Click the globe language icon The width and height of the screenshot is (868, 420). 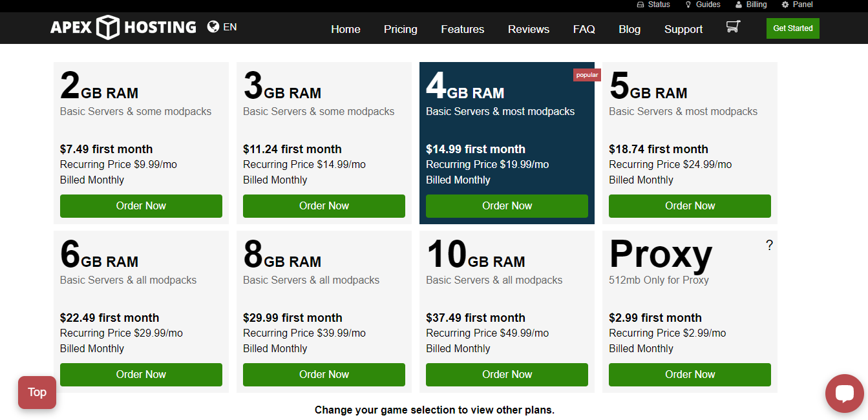[x=213, y=26]
